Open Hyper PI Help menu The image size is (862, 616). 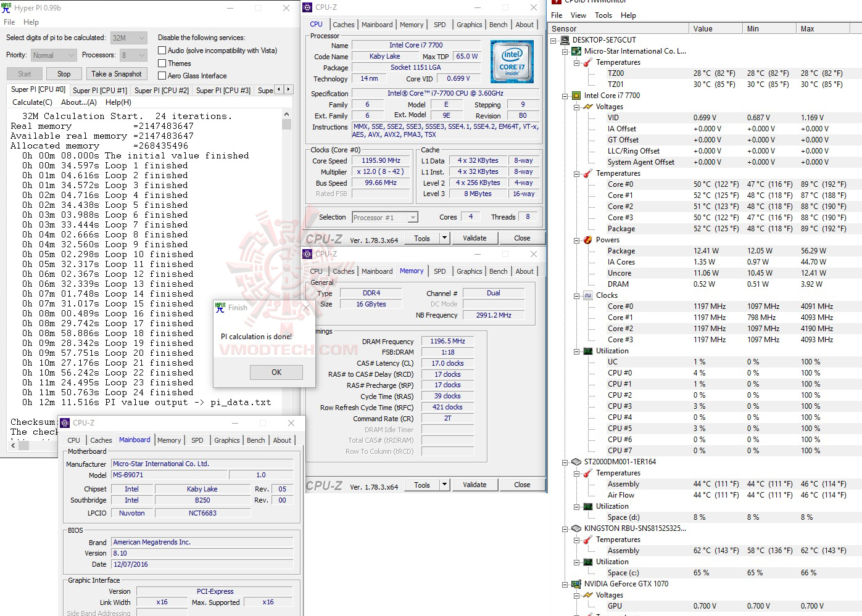[31, 22]
